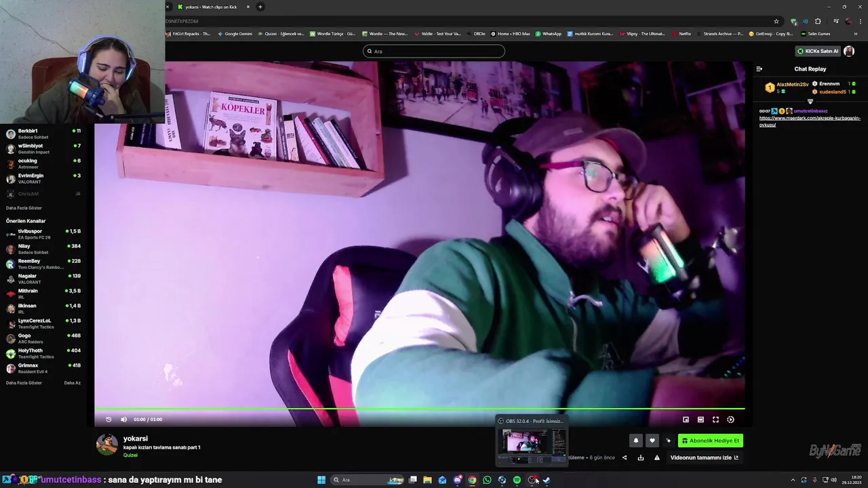This screenshot has width=868, height=488.
Task: Open Netflix bookmark
Action: point(682,33)
